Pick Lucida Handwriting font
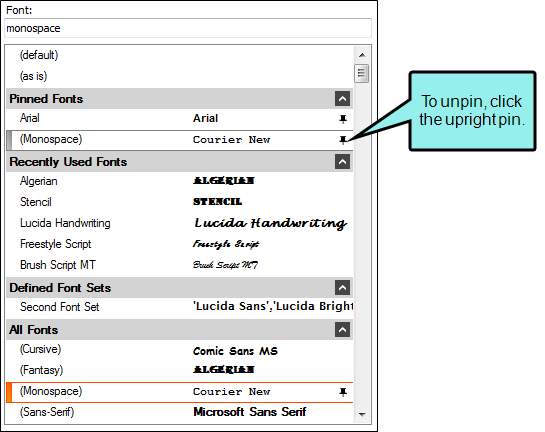This screenshot has width=545, height=432. [x=180, y=223]
